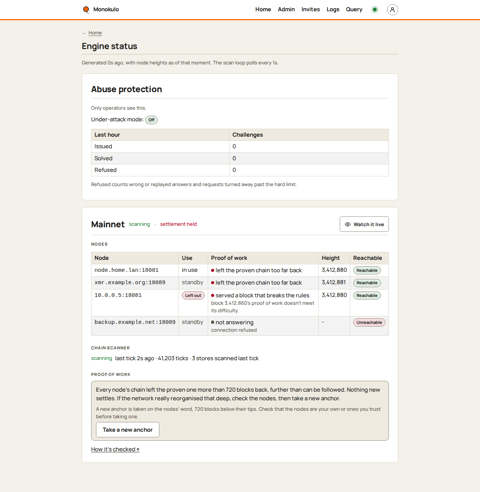Expand the How it's checked disclosure

(115, 449)
